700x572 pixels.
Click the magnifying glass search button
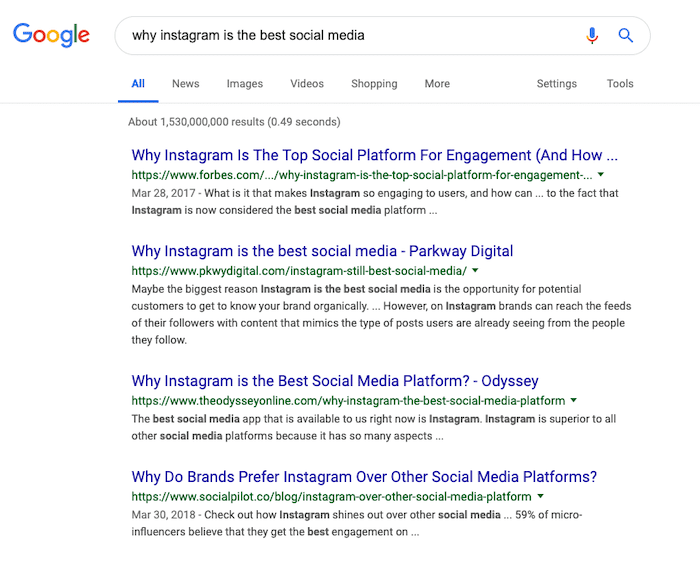tap(625, 35)
